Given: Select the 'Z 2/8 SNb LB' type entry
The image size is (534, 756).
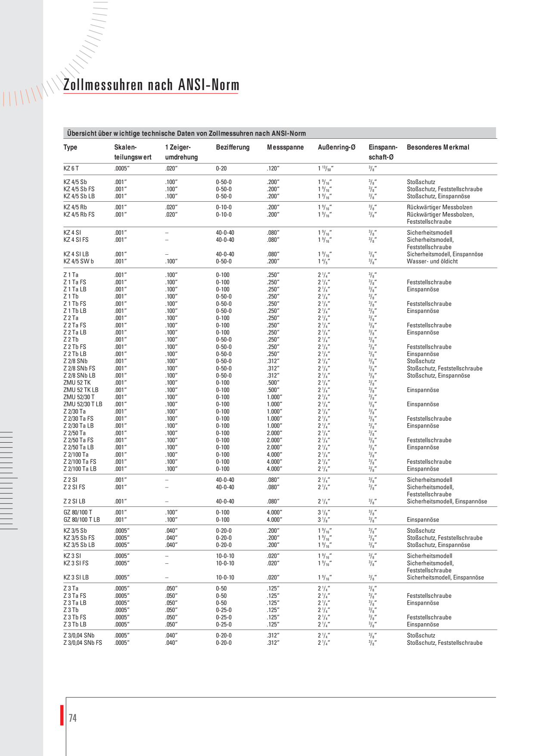Looking at the screenshot, I should pyautogui.click(x=79, y=375).
